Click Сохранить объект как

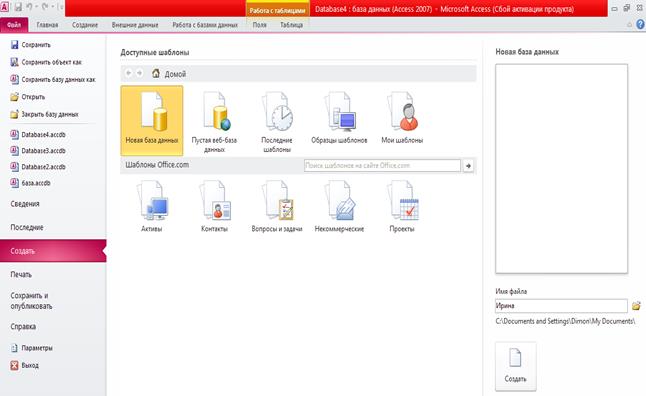coord(46,62)
